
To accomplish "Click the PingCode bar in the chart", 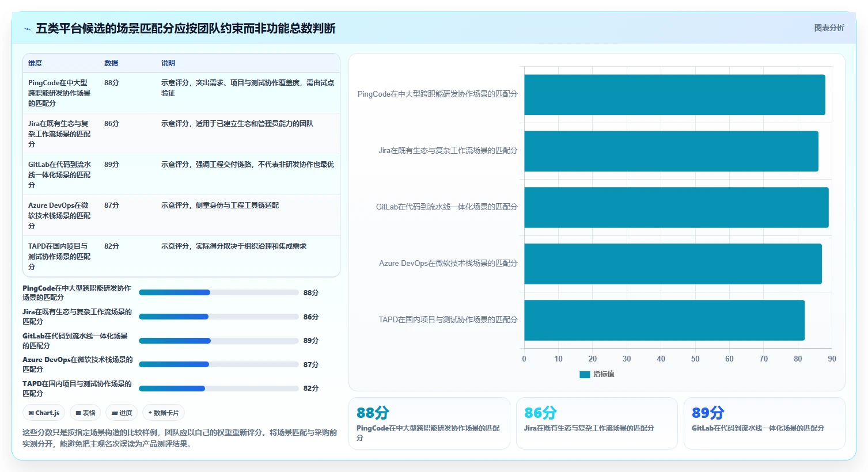I will pyautogui.click(x=674, y=95).
